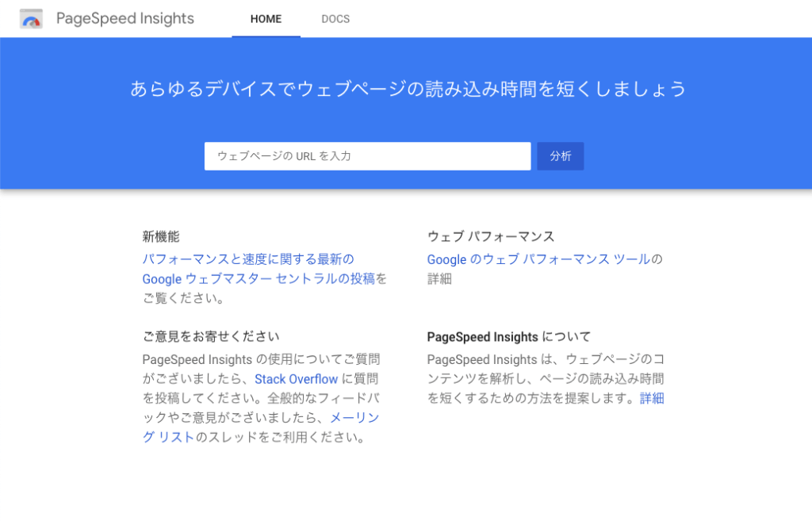This screenshot has height=521, width=812.
Task: Follow the Stack Overflow link
Action: click(x=297, y=379)
